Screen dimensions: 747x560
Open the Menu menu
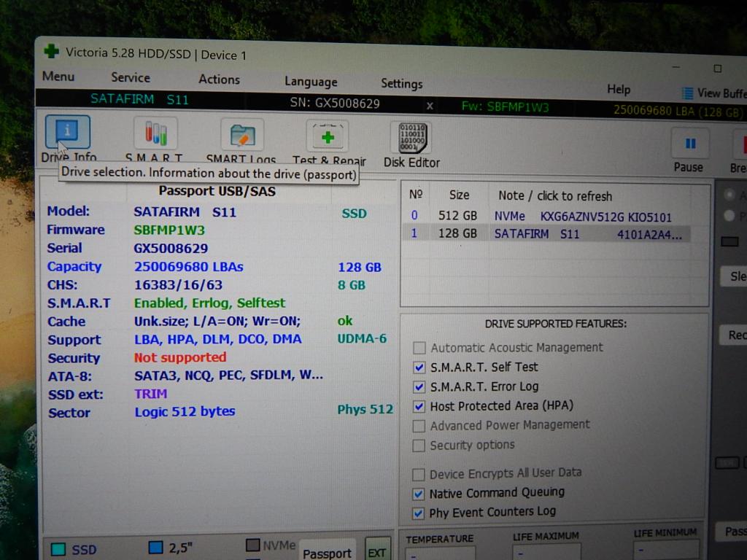pyautogui.click(x=58, y=76)
